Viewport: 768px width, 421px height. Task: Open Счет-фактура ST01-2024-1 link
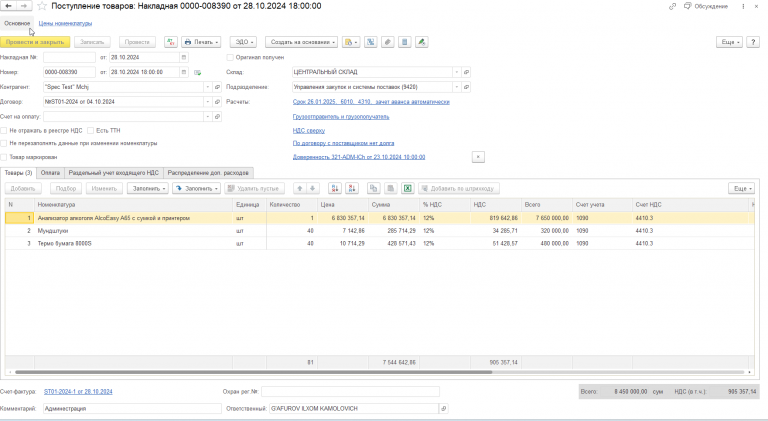coord(78,392)
